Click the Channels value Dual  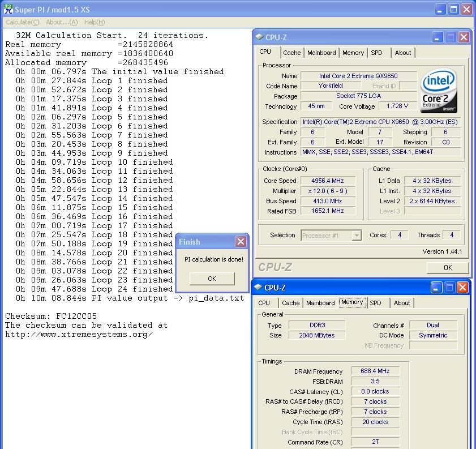point(433,325)
